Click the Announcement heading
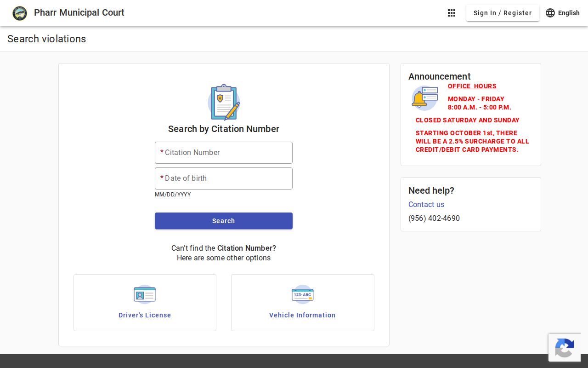This screenshot has width=588, height=368. tap(440, 76)
